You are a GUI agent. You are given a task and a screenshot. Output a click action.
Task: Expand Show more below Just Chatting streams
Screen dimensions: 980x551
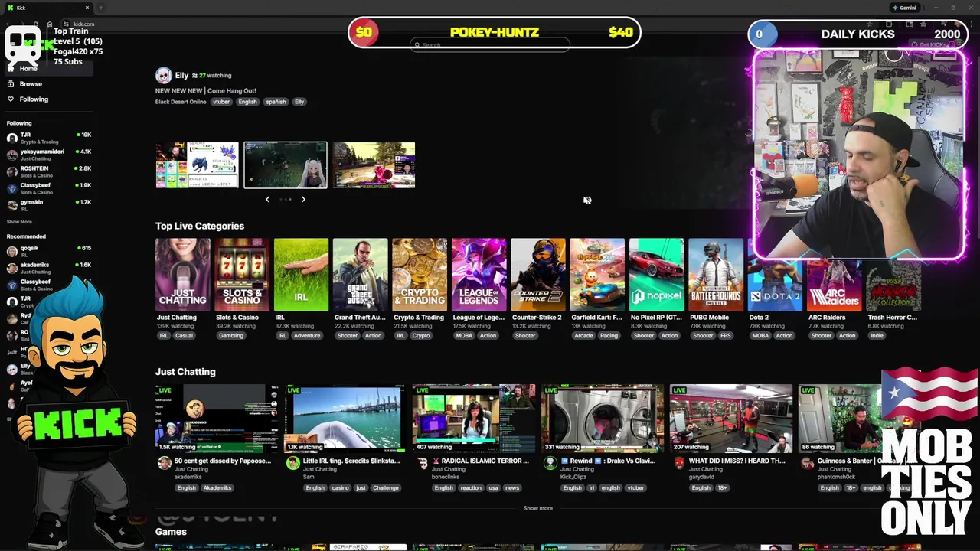click(x=537, y=508)
